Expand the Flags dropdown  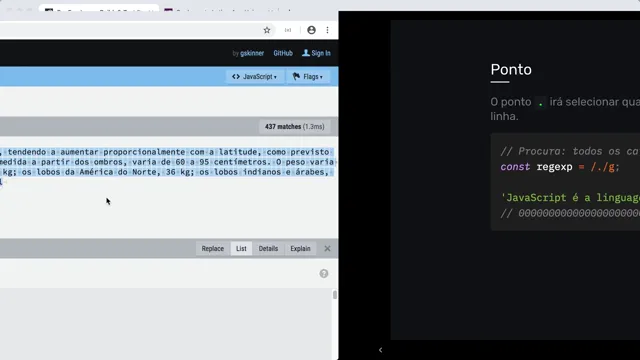[x=308, y=77]
